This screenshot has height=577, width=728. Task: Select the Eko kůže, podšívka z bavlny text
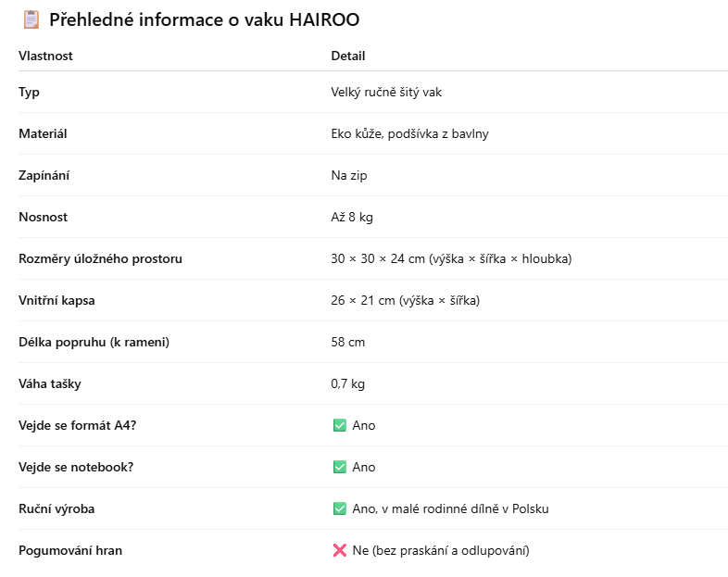(x=409, y=134)
